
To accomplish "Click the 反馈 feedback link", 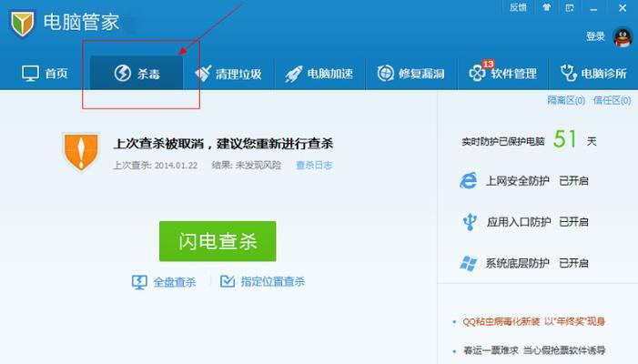I will coord(518,7).
